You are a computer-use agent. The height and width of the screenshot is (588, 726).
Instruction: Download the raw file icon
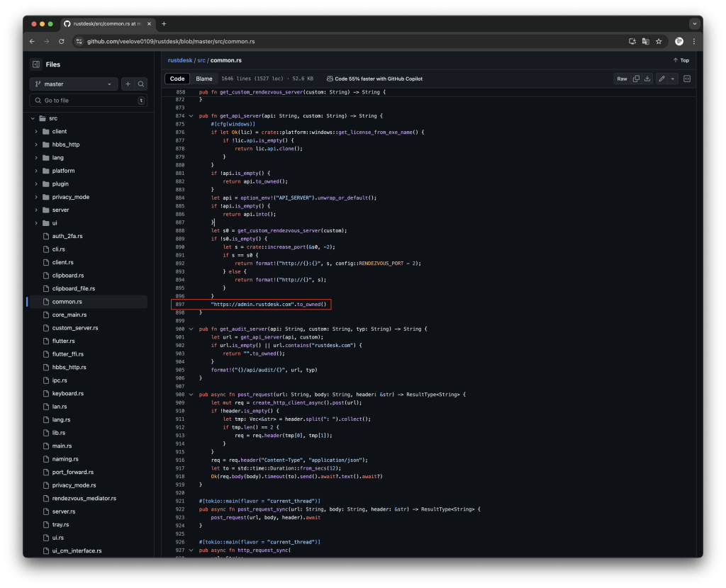point(647,79)
